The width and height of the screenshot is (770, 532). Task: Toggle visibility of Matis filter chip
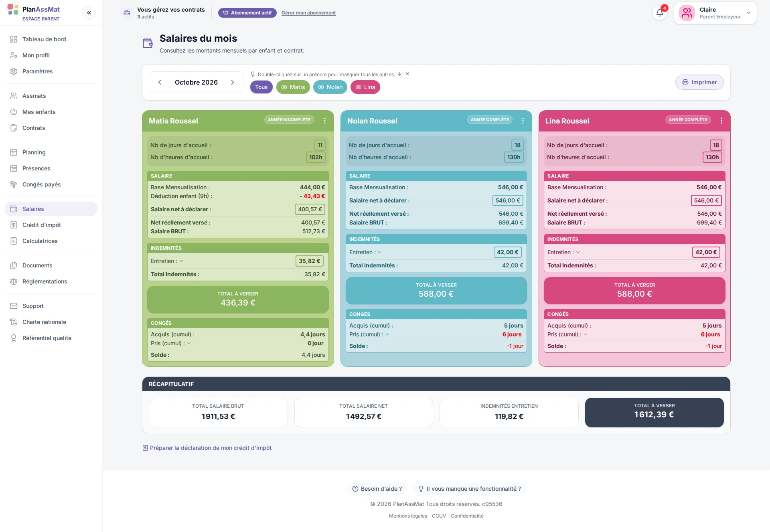pos(293,87)
